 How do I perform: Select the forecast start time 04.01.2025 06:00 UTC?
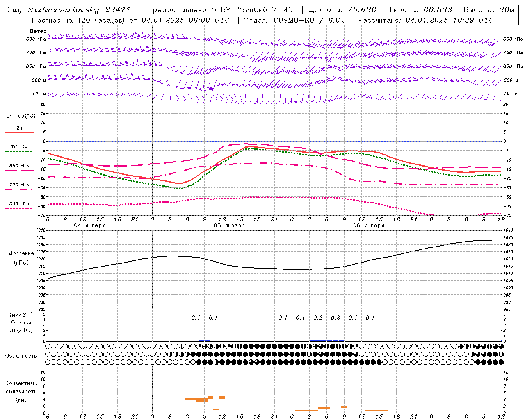[185, 20]
